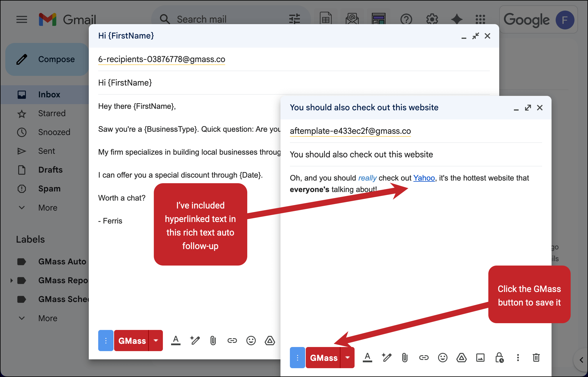Click more options three dots in follow-up toolbar
588x377 pixels.
coord(518,358)
